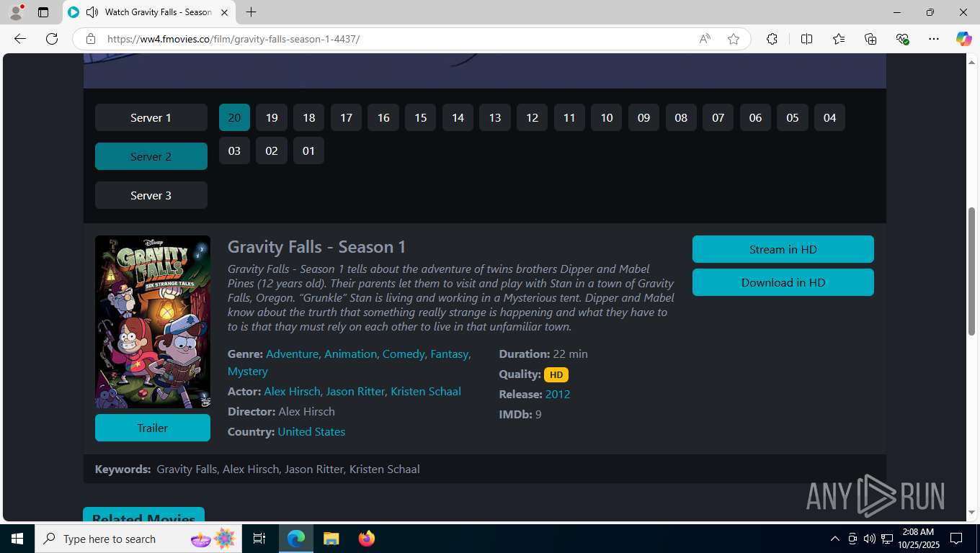This screenshot has width=980, height=553.
Task: Open a new tab
Action: coord(251,12)
